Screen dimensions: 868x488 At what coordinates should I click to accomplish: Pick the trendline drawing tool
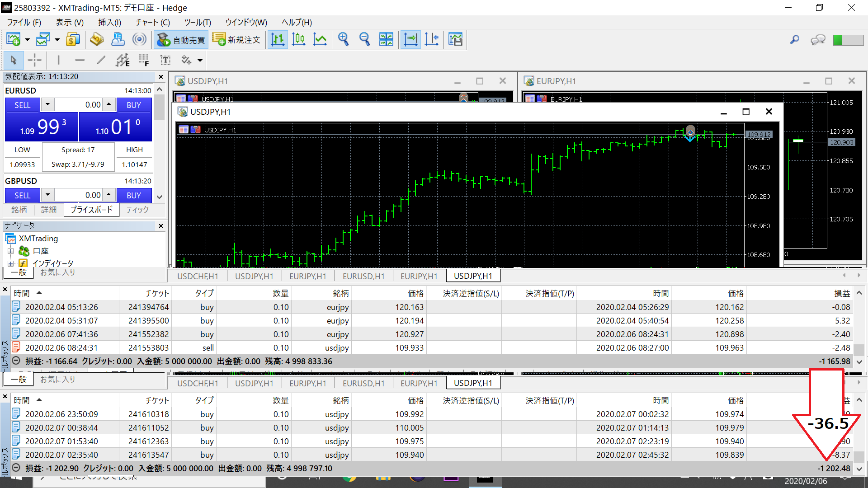101,60
